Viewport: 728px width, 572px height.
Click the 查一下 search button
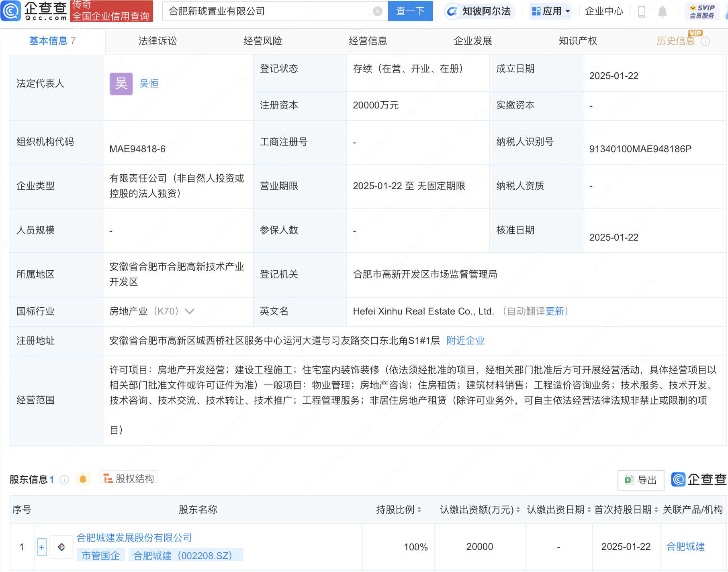410,11
